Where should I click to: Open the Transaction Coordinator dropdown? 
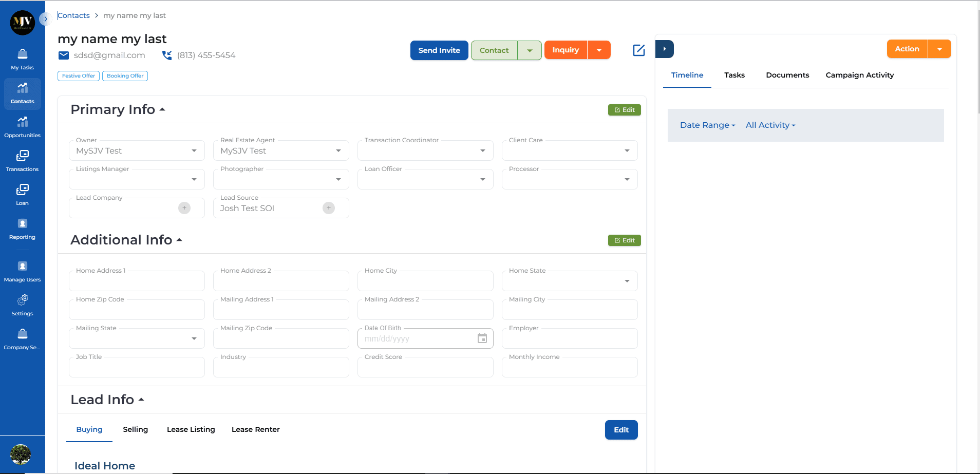[x=425, y=150]
